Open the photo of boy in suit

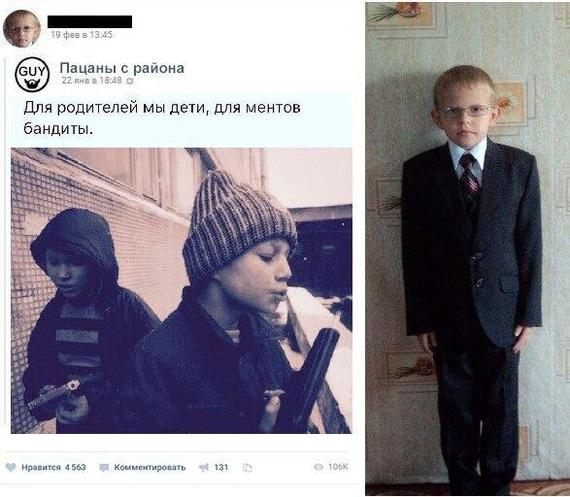[x=467, y=249]
